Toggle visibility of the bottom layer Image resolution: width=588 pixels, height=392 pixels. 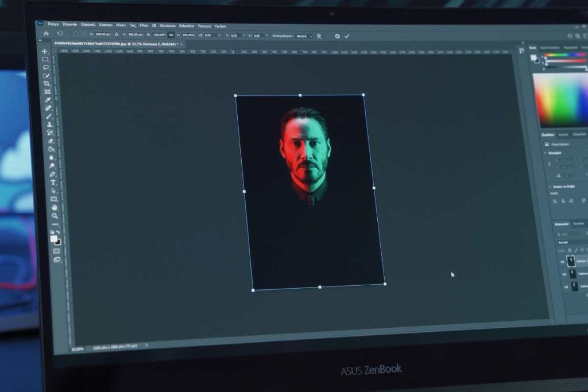[x=566, y=286]
